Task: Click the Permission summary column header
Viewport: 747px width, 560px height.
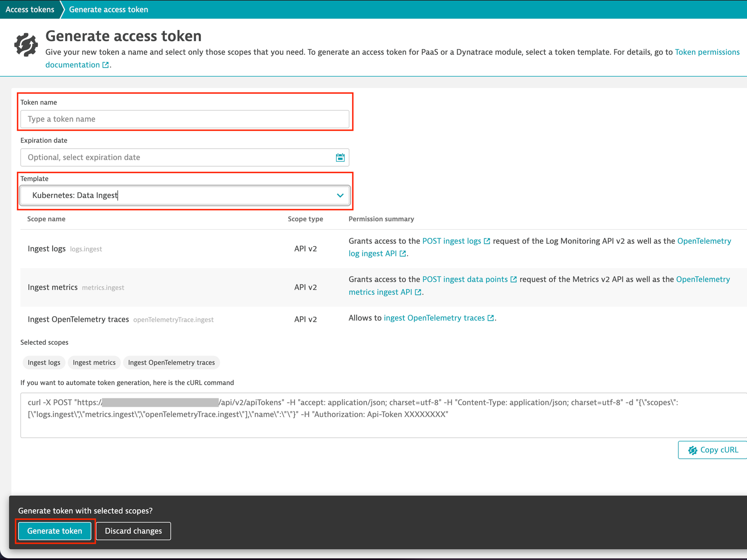Action: [x=381, y=219]
